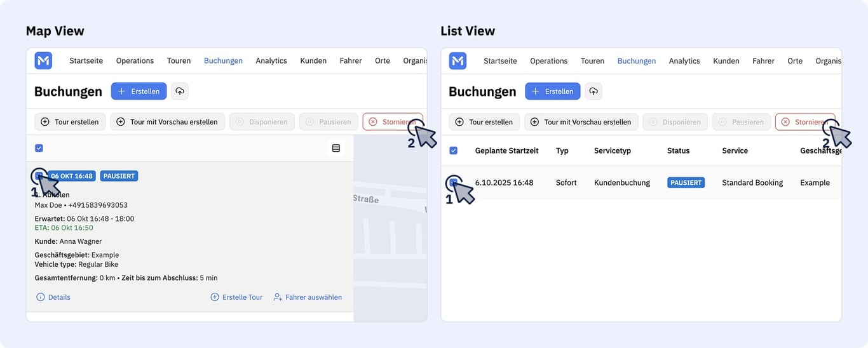
Task: Open Fahrer in Map View navigation
Action: click(351, 61)
